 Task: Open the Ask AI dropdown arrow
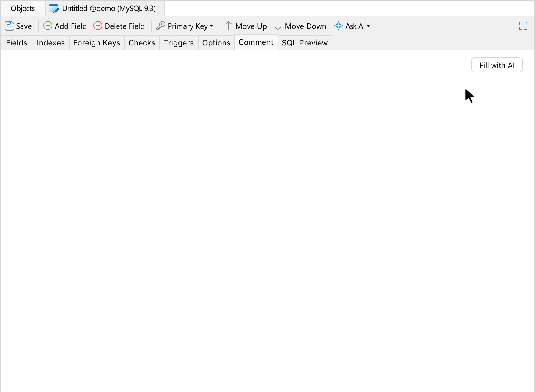(368, 26)
